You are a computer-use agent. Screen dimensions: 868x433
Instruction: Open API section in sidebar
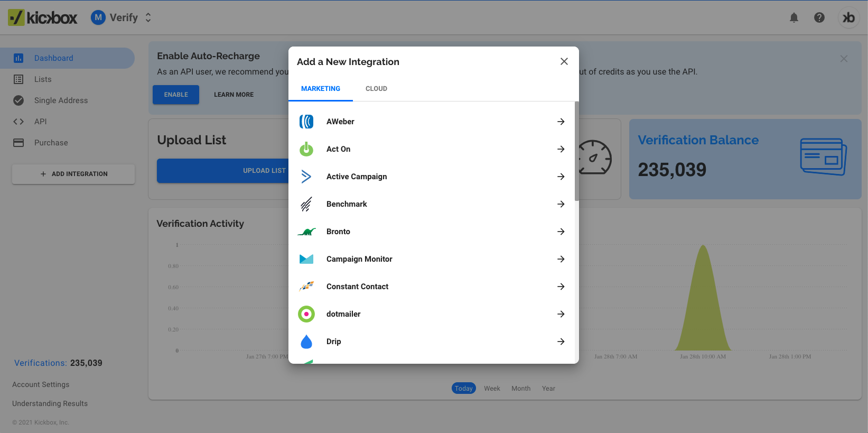pyautogui.click(x=67, y=122)
